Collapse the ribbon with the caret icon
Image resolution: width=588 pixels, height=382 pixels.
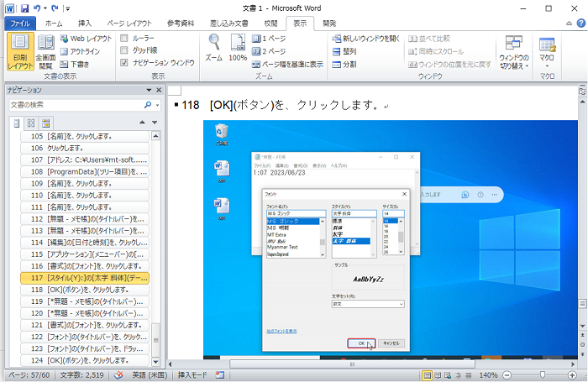(x=569, y=24)
